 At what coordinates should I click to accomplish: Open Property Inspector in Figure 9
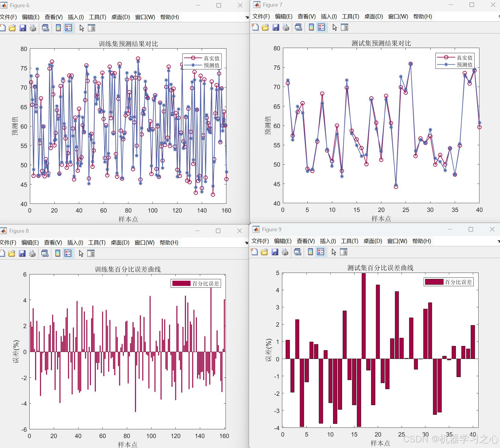[x=344, y=252]
